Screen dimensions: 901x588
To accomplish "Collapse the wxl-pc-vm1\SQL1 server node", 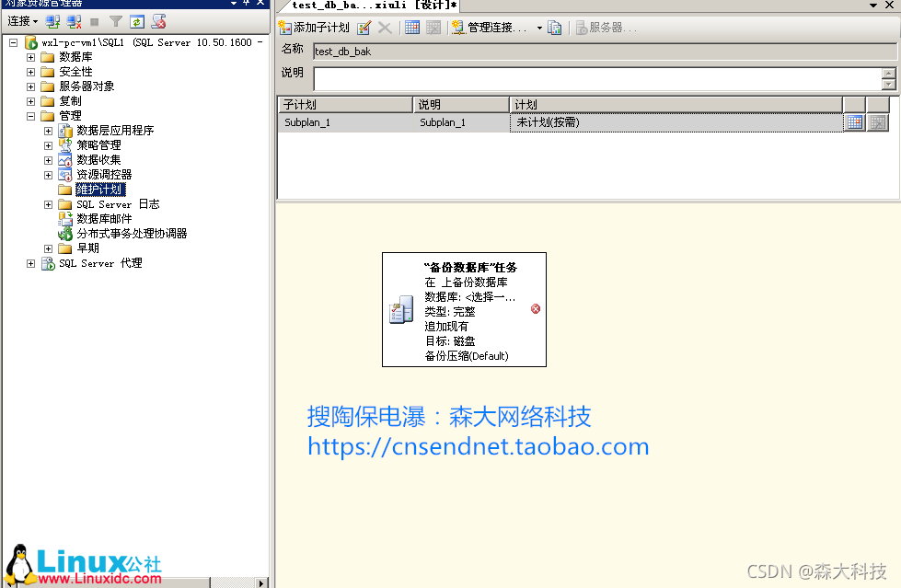I will [13, 42].
